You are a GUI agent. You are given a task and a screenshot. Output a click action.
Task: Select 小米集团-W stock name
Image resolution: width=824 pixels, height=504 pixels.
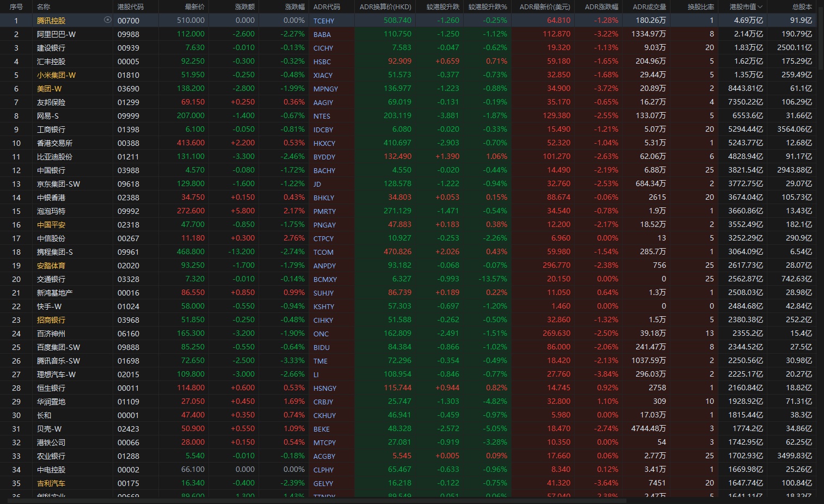point(56,75)
